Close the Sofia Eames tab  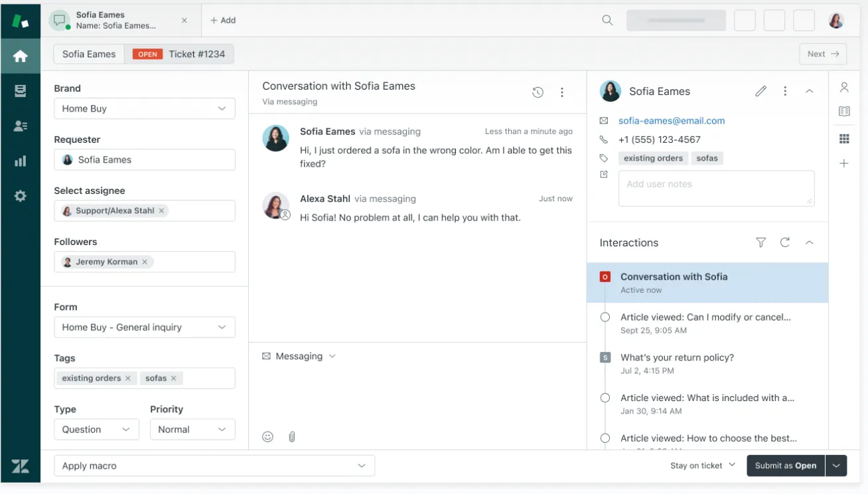click(x=184, y=21)
